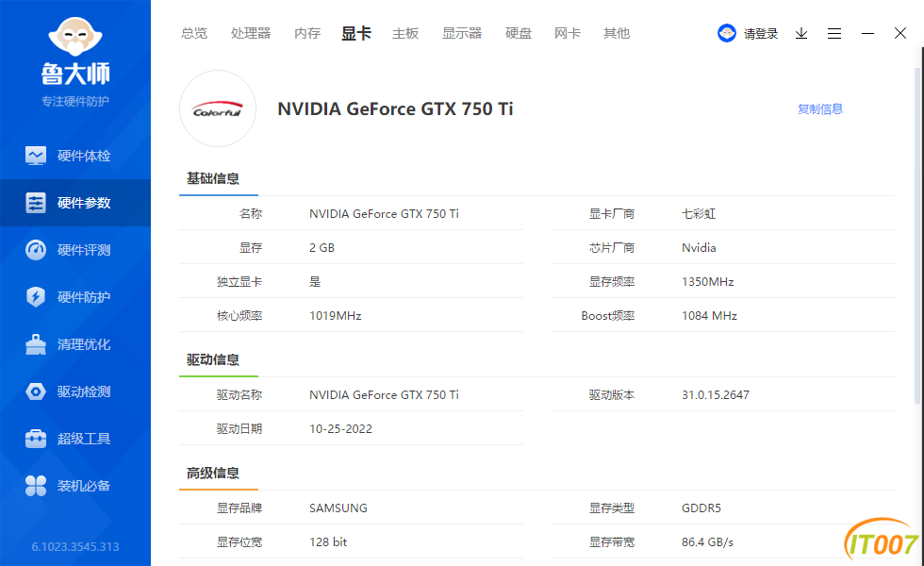Click the Colorful brand logo
The width and height of the screenshot is (924, 566).
(218, 109)
